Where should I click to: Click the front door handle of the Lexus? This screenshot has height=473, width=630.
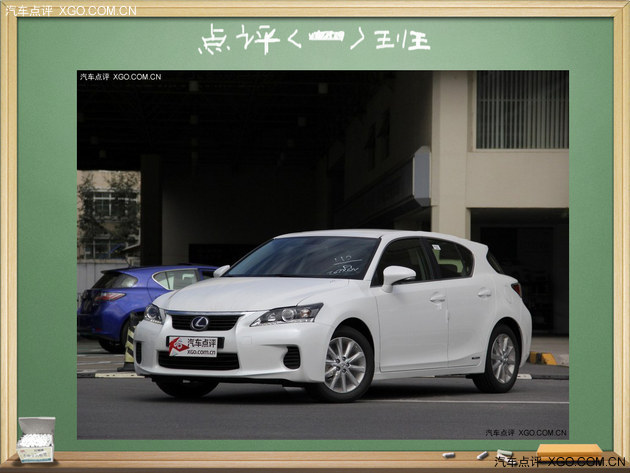click(x=437, y=298)
